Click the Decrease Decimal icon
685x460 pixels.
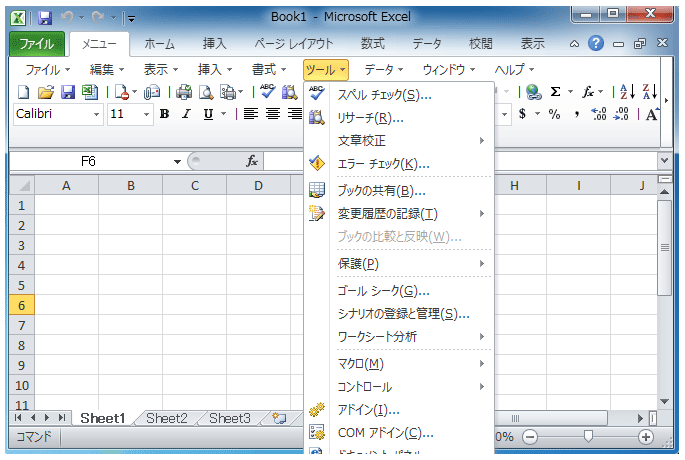621,114
